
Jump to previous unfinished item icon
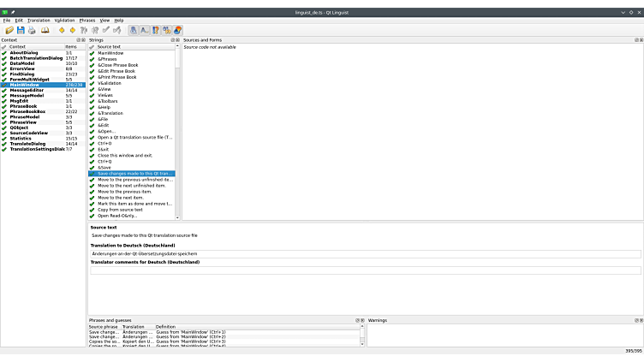pos(84,30)
